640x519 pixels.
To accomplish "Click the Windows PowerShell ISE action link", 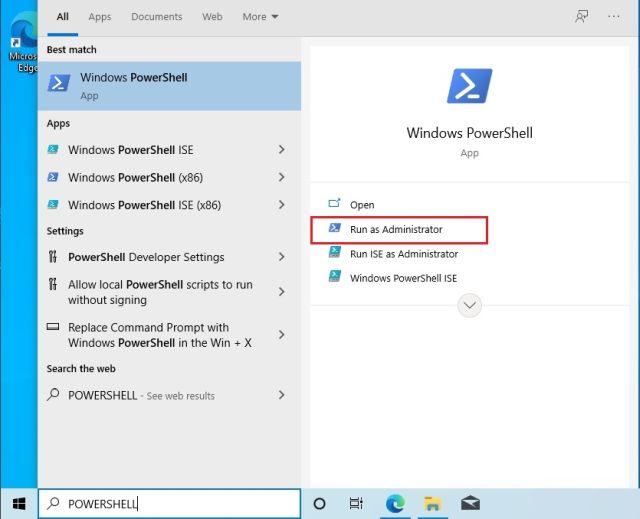I will tap(403, 278).
